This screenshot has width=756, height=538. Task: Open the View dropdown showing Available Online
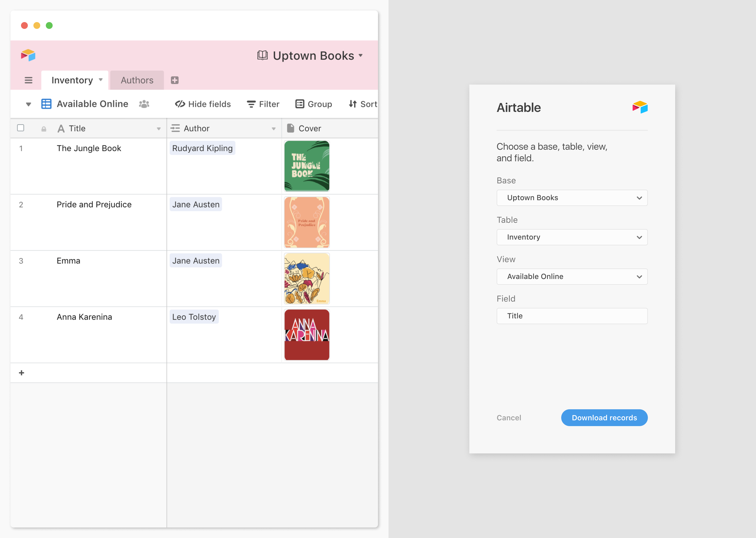tap(572, 277)
